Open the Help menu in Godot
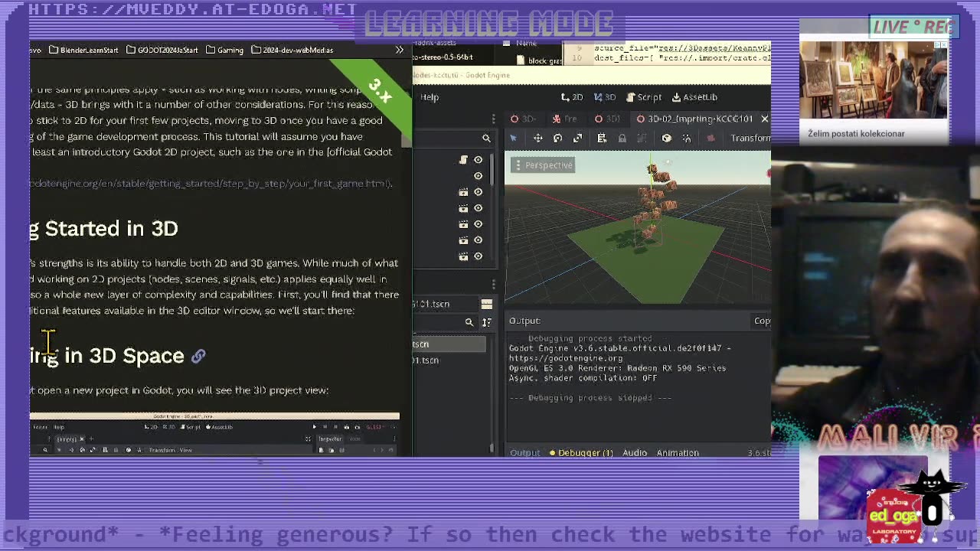Viewport: 980px width, 551px height. point(430,97)
